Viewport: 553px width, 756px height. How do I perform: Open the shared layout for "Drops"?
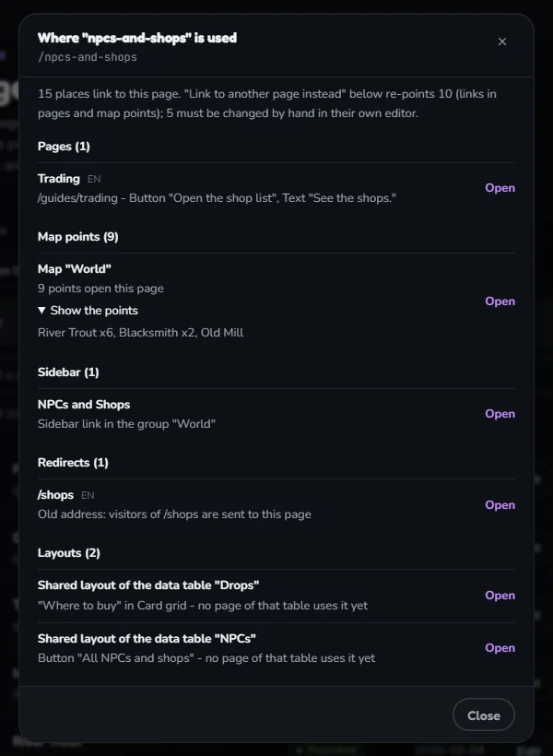tap(500, 596)
